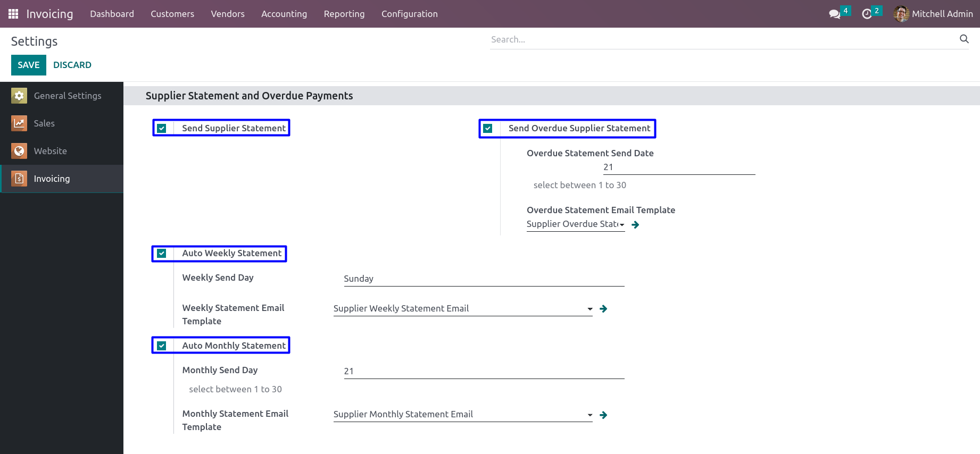
Task: Click Overdue Statement Email Template label
Action: (x=601, y=210)
